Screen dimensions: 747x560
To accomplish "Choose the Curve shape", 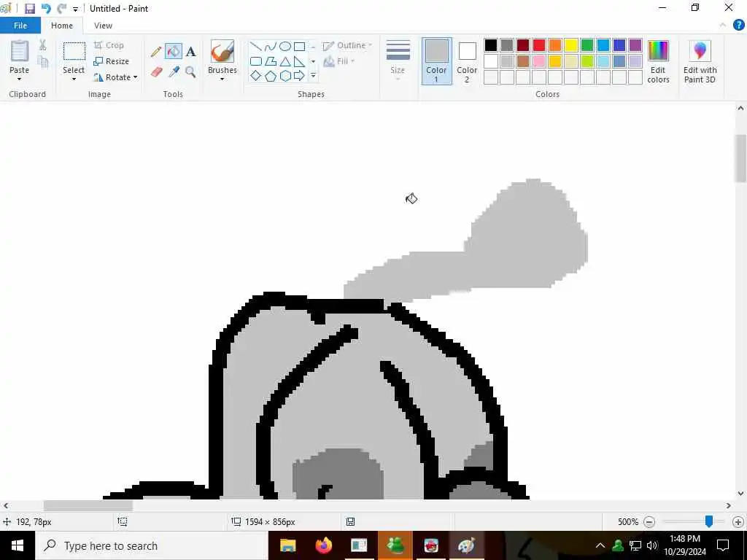I will (271, 47).
